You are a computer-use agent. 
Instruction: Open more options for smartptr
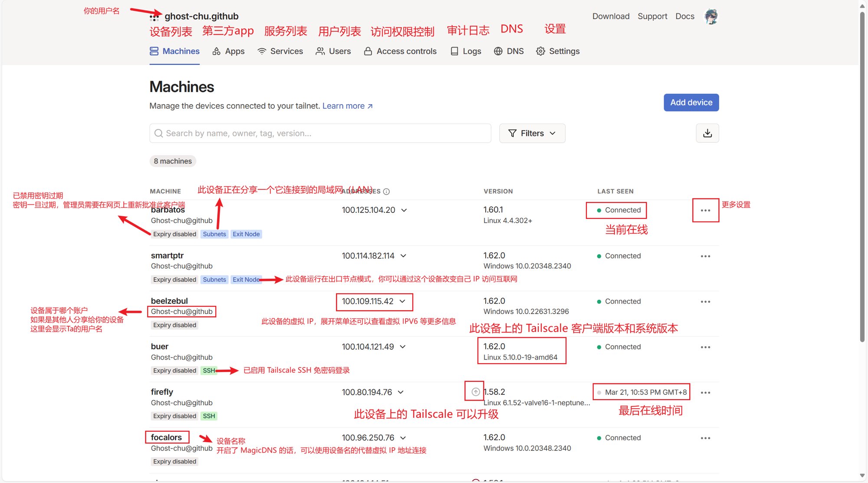click(x=706, y=256)
